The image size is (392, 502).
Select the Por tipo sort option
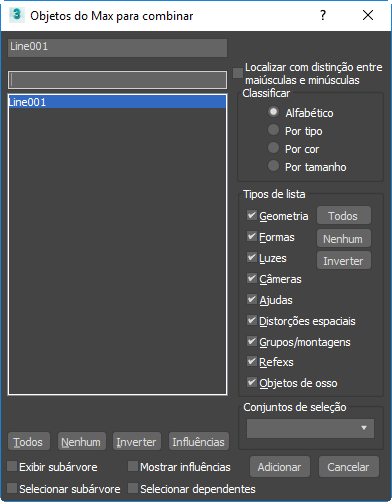[273, 130]
